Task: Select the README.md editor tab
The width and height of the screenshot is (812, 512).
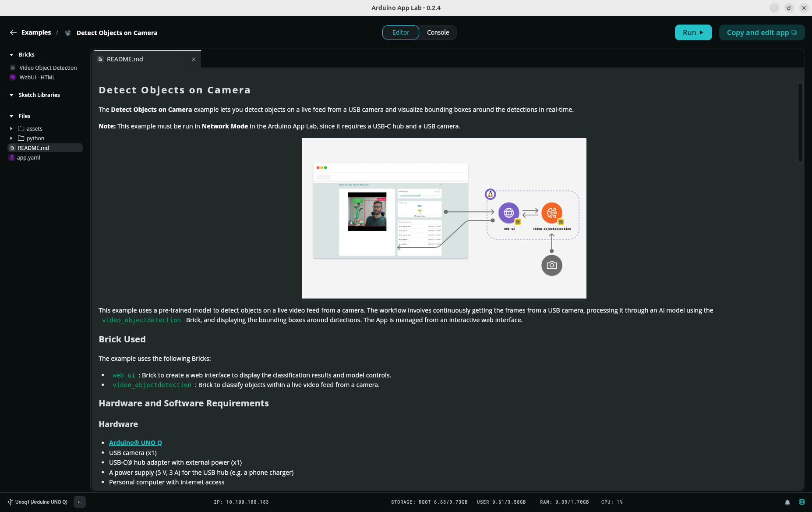Action: 147,59
